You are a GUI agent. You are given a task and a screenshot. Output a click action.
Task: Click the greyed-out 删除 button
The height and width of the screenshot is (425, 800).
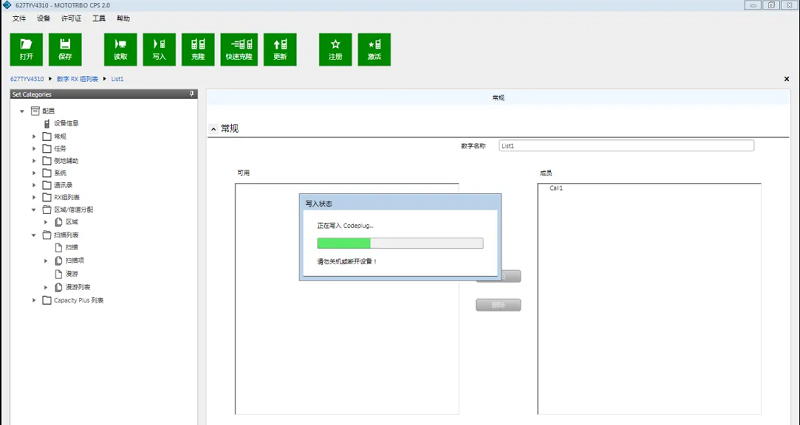(498, 305)
